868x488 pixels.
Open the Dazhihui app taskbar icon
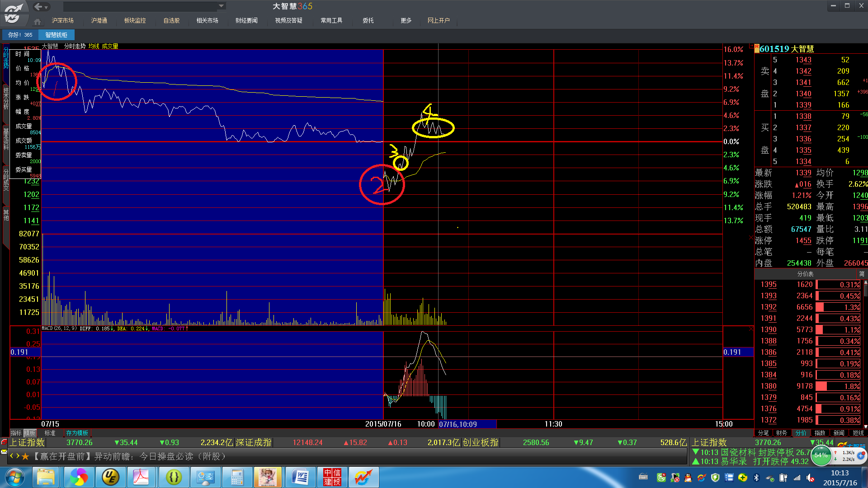[364, 477]
